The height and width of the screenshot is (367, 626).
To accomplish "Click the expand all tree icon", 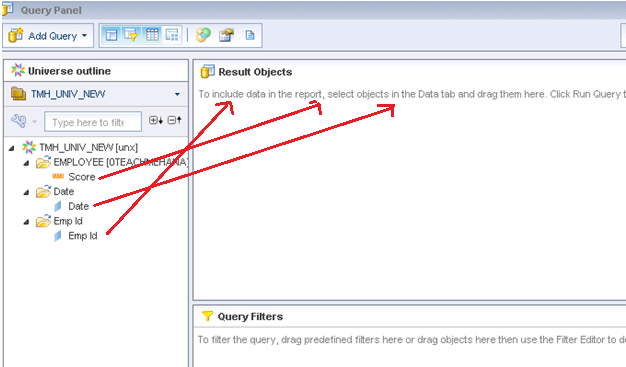I will click(x=156, y=120).
